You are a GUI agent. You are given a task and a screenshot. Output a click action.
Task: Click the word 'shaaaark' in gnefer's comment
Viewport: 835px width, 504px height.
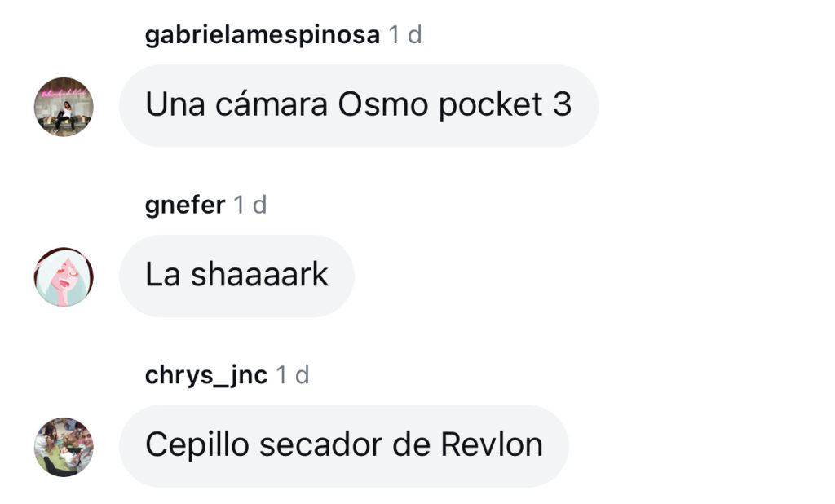click(259, 274)
